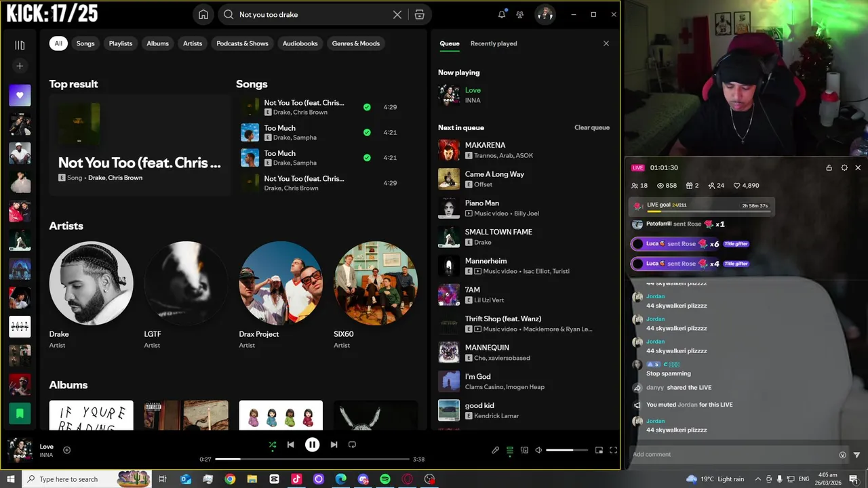The height and width of the screenshot is (488, 868).
Task: Toggle the saved checkmark on the first Too Much song
Action: (x=367, y=132)
